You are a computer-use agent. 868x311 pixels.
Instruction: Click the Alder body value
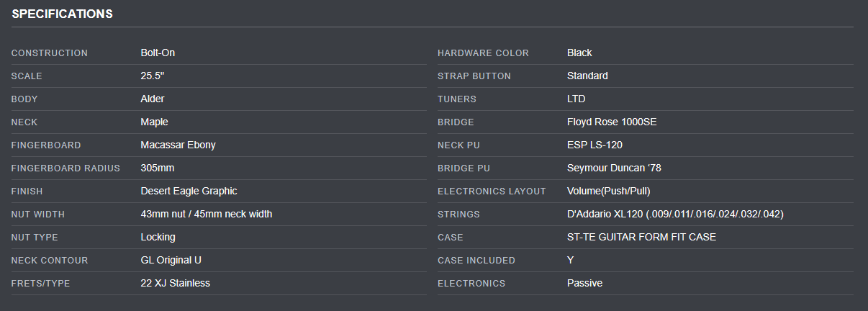tap(153, 99)
